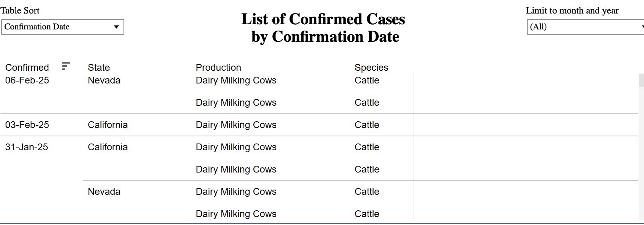This screenshot has width=644, height=225.
Task: Click Nevada in the 06-Feb-25 row
Action: [x=104, y=80]
